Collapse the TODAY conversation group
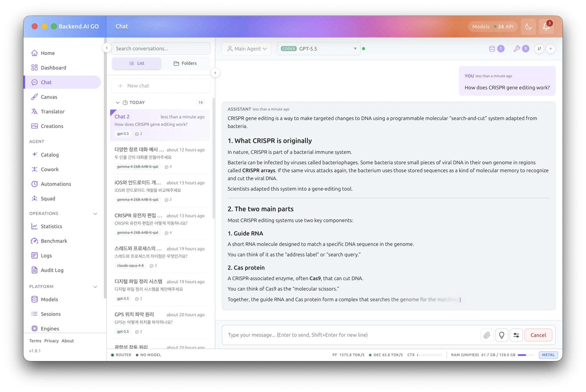The width and height of the screenshot is (586, 392). tap(117, 102)
